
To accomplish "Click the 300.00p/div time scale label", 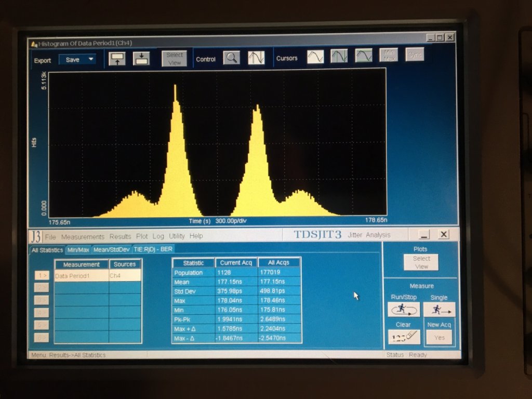I will 231,221.
